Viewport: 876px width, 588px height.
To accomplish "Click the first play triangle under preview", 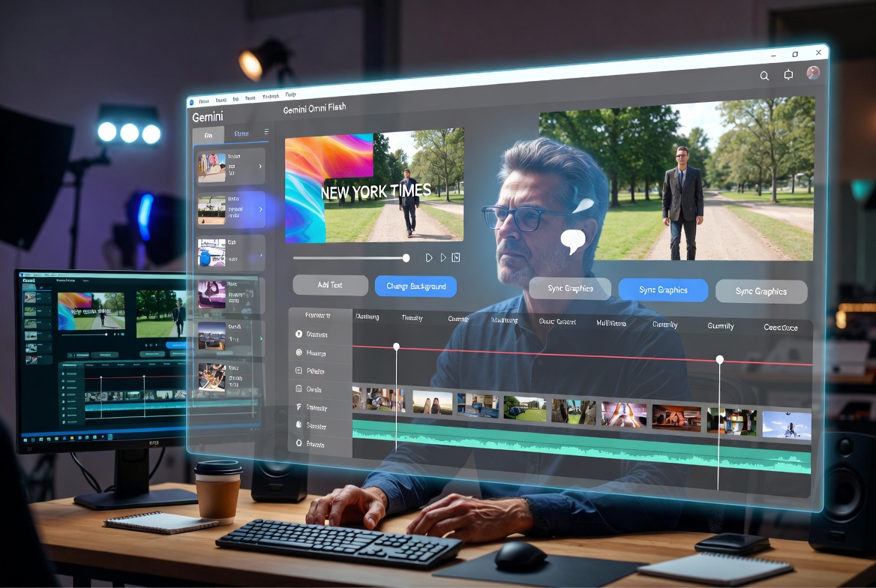I will 428,258.
